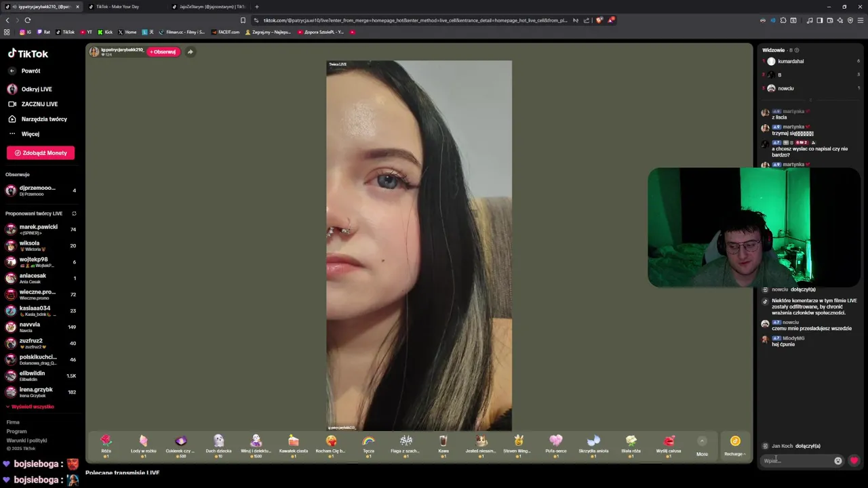Open followed djprzemooo live
868x488 pixels.
tap(41, 190)
